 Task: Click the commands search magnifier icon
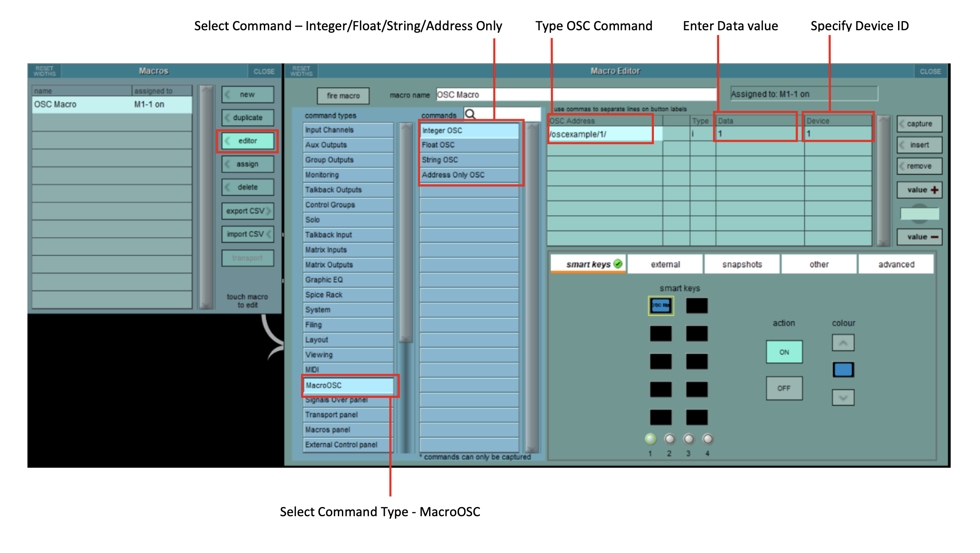coord(470,114)
